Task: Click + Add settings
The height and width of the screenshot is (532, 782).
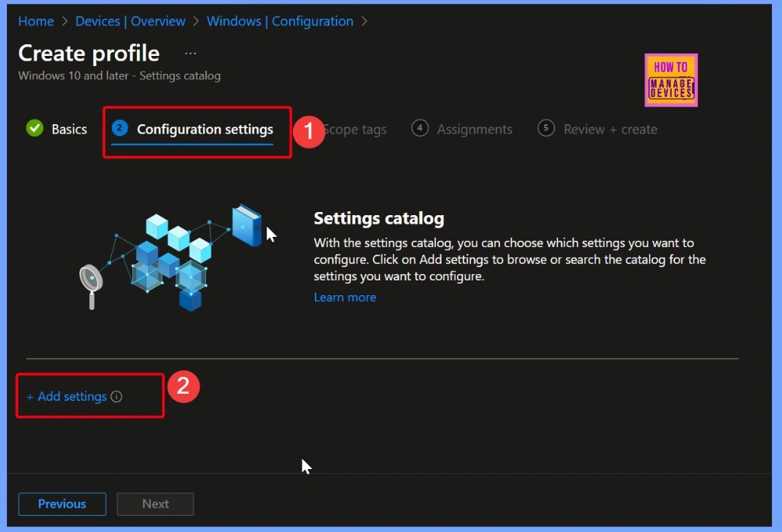Action: click(x=67, y=397)
